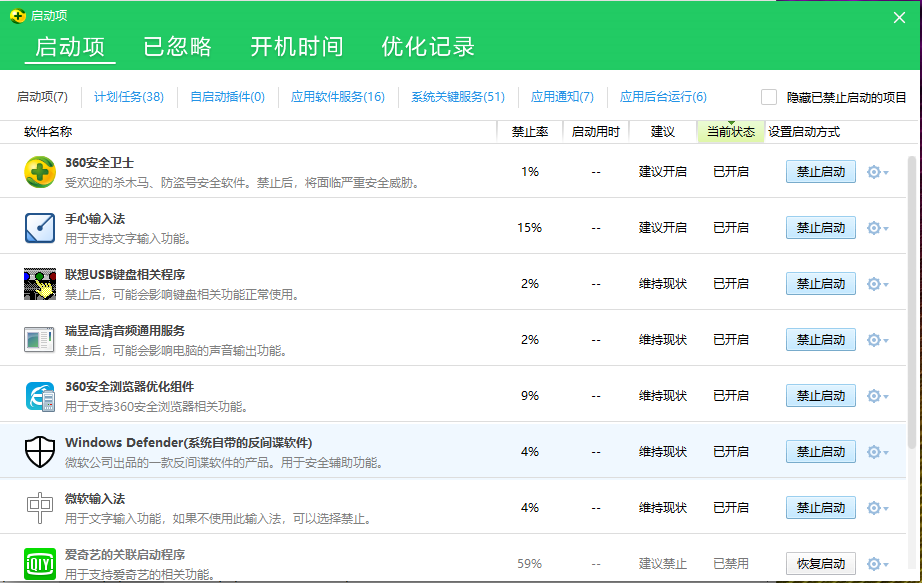
Task: Click the 爱奇艺 green icon
Action: (x=40, y=564)
